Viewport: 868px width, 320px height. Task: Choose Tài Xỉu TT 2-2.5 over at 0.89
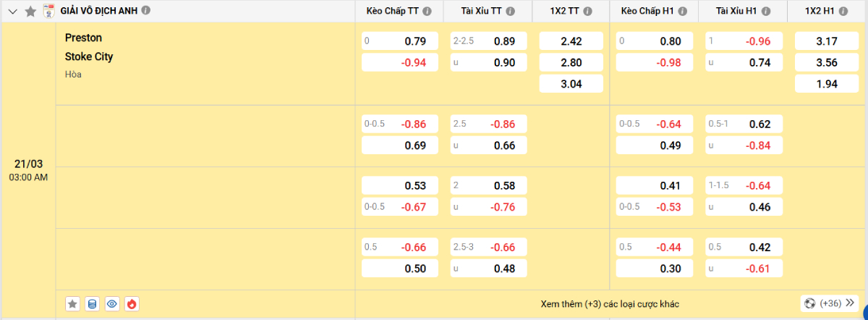click(x=488, y=41)
